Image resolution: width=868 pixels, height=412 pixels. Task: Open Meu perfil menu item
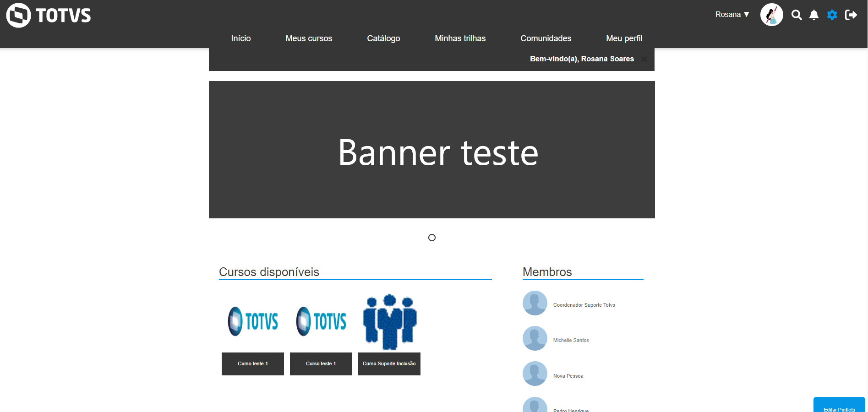(624, 38)
